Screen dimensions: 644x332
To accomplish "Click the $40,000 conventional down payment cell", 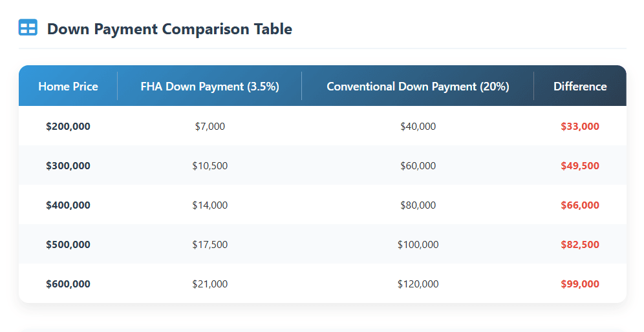I will tap(418, 127).
